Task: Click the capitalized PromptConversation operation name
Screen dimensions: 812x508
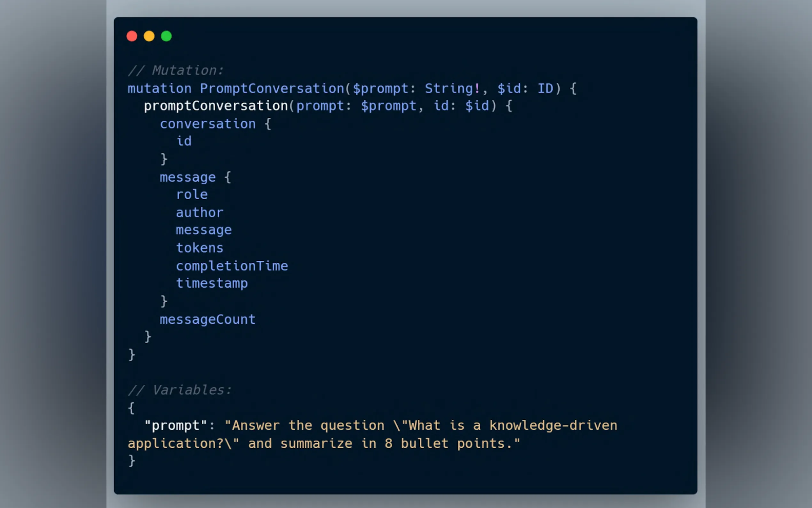Action: 272,89
